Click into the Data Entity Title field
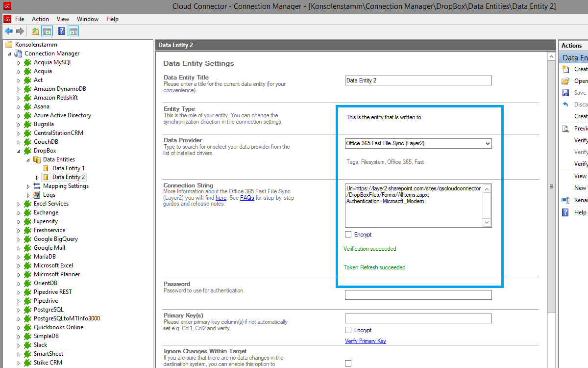 [418, 80]
